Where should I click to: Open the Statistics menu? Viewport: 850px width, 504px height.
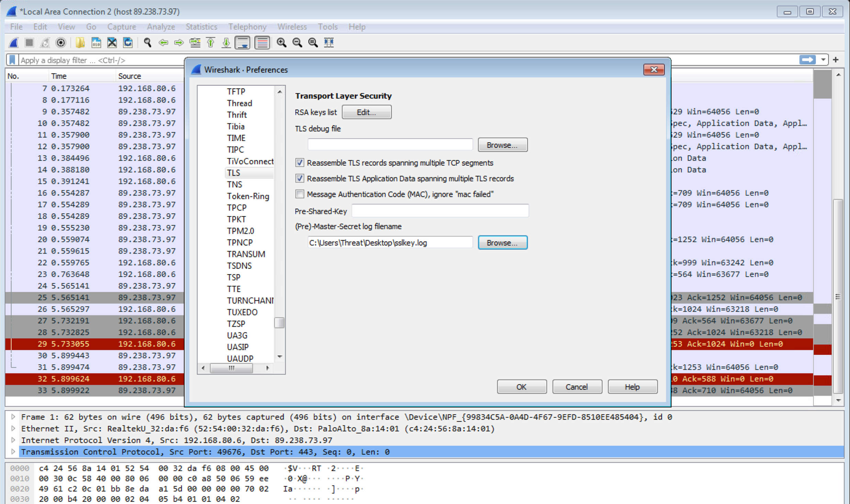[201, 27]
